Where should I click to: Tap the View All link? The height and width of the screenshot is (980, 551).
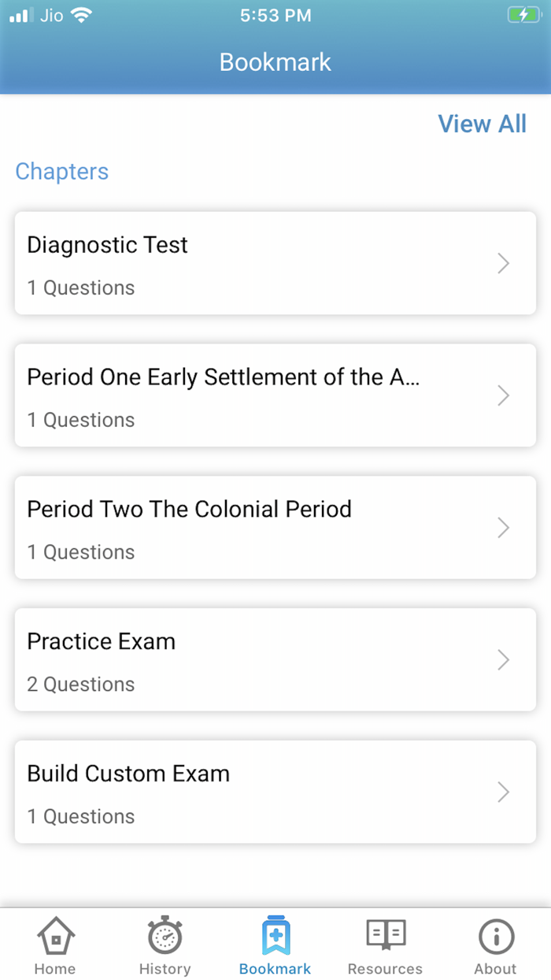(482, 124)
